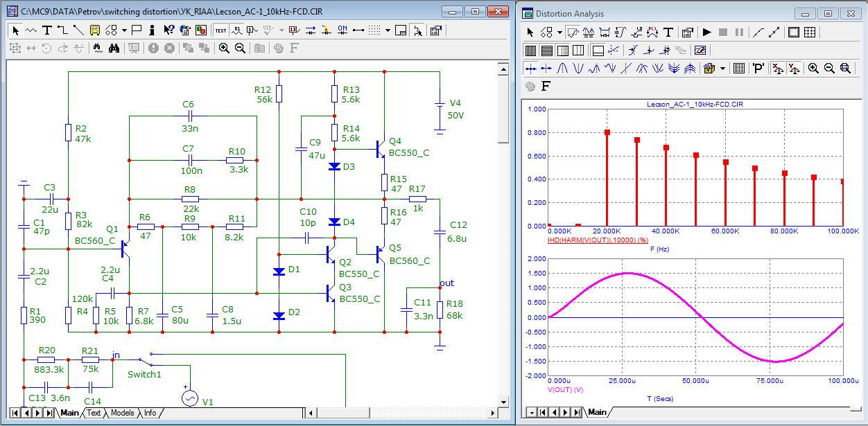Click the V(OUT) (V) waveform label

pyautogui.click(x=565, y=390)
